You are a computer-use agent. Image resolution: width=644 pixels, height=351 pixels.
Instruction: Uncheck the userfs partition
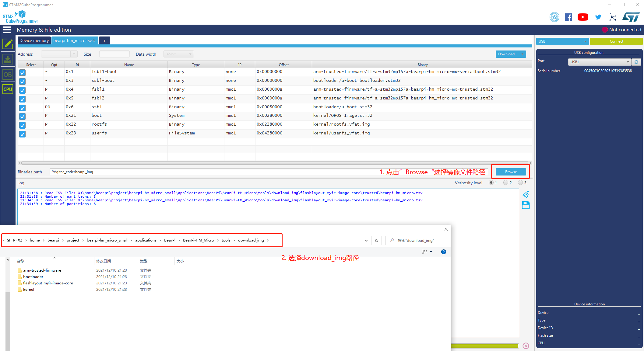[x=22, y=134]
